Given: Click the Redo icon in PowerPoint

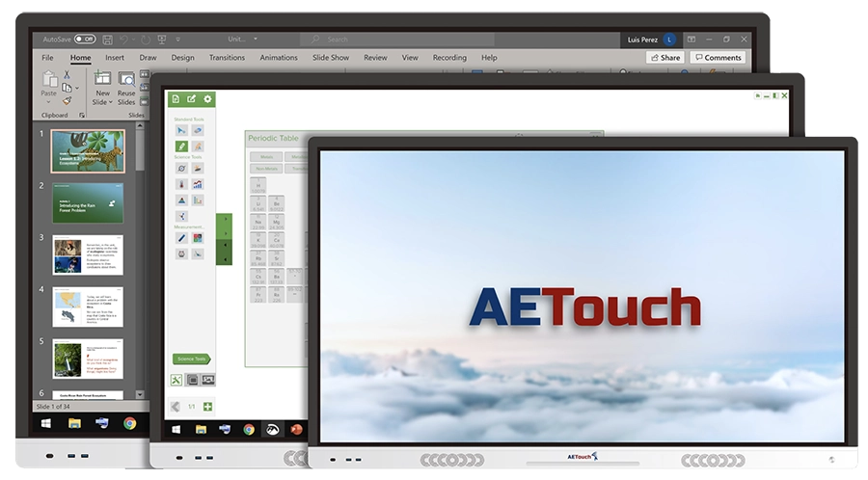Looking at the screenshot, I should click(x=145, y=40).
